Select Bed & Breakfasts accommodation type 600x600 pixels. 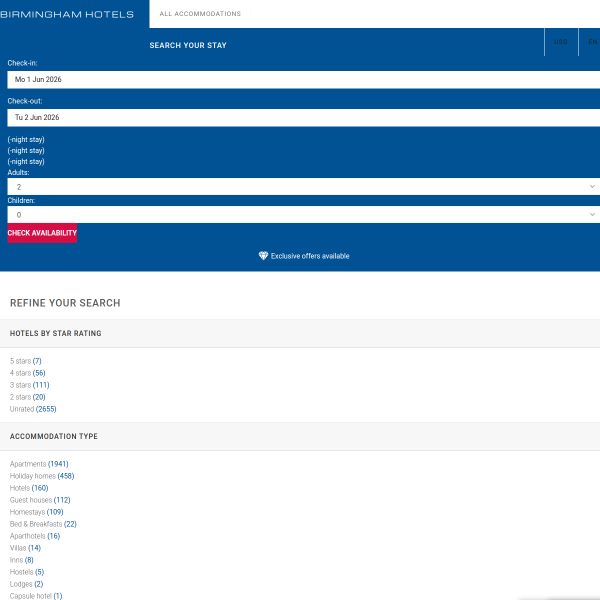click(x=43, y=524)
